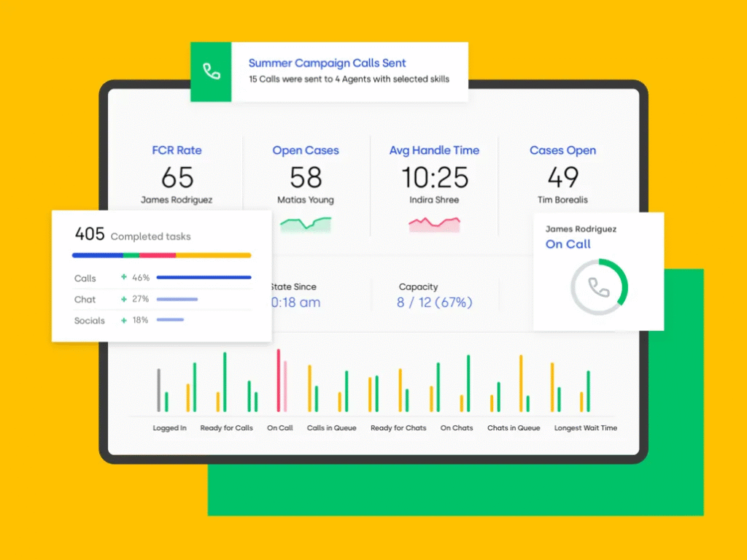The width and height of the screenshot is (747, 560).
Task: Select the Logged In chart label
Action: click(x=169, y=428)
